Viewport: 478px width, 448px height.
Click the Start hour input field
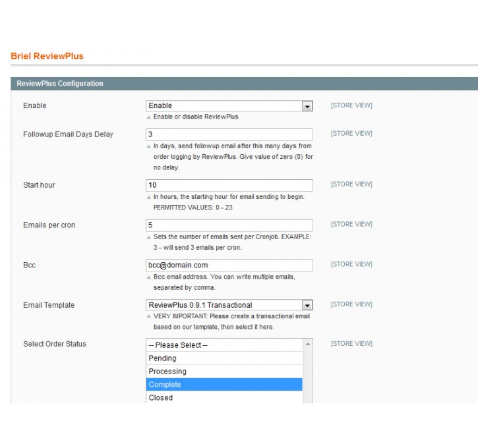click(x=229, y=185)
